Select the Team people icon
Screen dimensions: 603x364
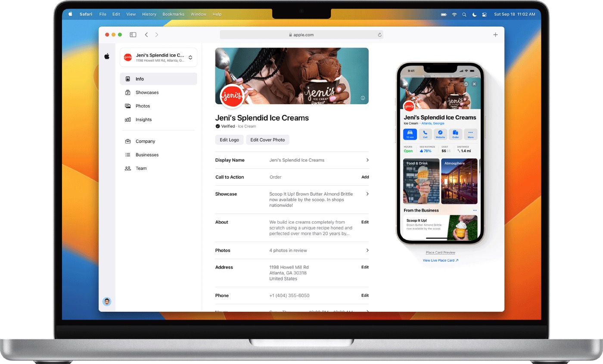[127, 168]
